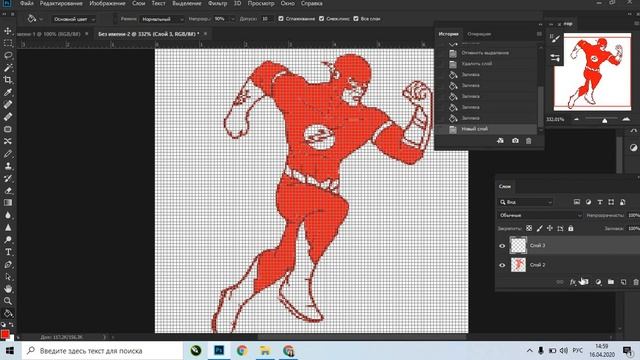Select the Magic Wand tool
640x360 pixels.
pyautogui.click(x=8, y=67)
